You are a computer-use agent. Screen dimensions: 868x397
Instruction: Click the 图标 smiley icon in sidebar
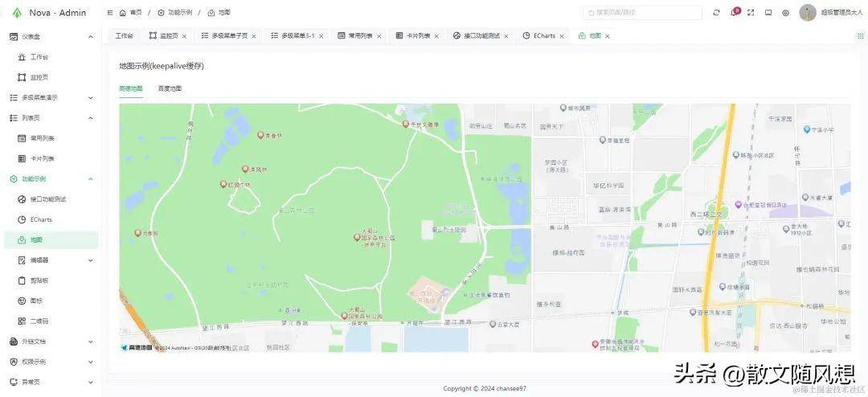tap(22, 301)
